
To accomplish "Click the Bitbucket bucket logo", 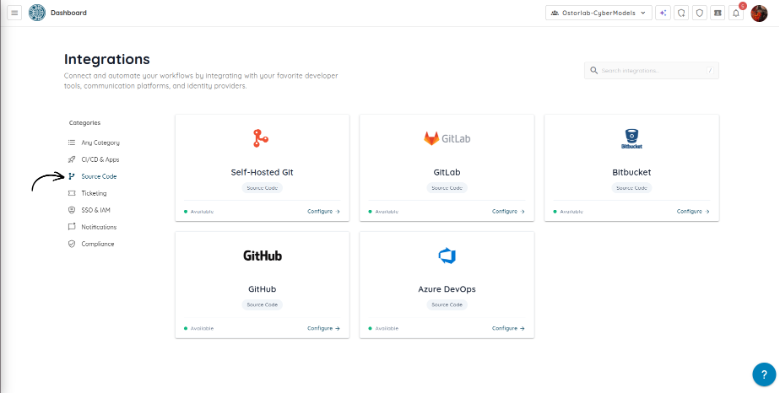I will (x=631, y=139).
